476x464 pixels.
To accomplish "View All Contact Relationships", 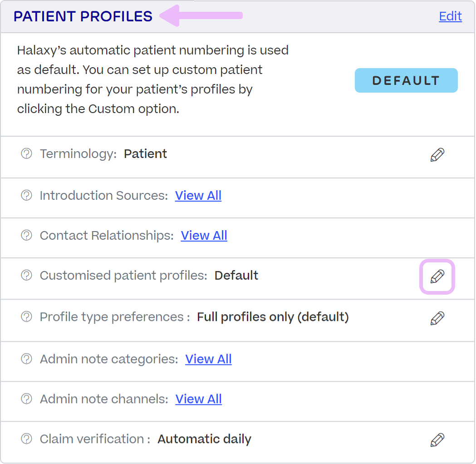I will tap(204, 235).
